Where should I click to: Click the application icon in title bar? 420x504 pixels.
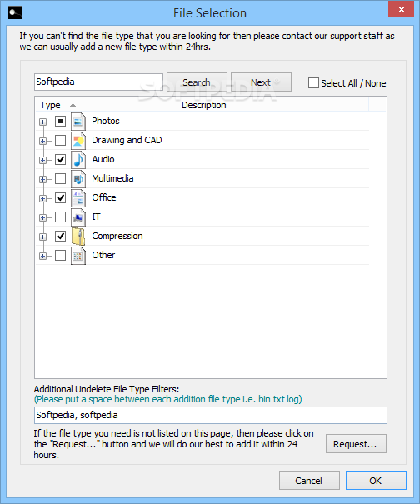tap(15, 12)
